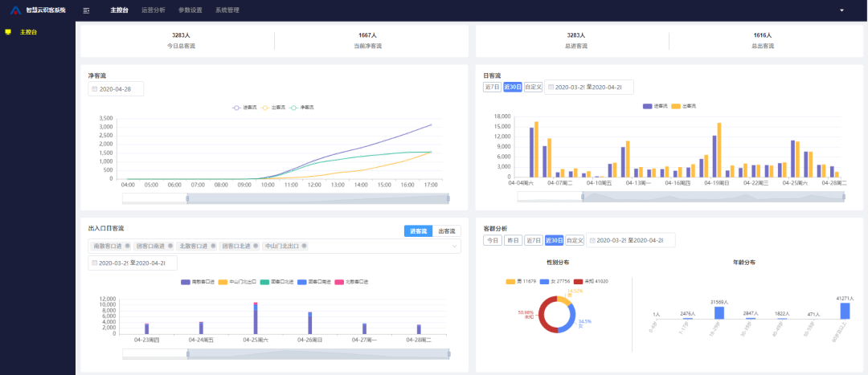
Task: Select 近30日 in 客群分析 panel
Action: pyautogui.click(x=554, y=241)
